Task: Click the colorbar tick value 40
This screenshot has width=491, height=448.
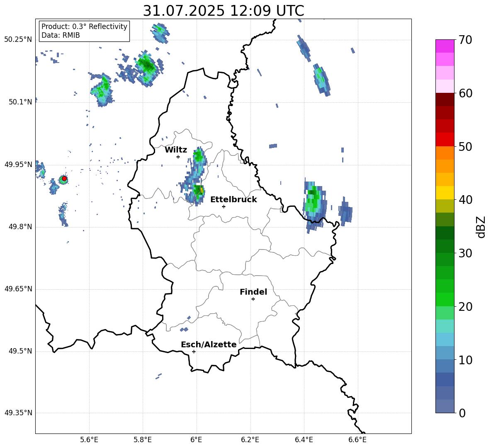Action: pyautogui.click(x=465, y=200)
